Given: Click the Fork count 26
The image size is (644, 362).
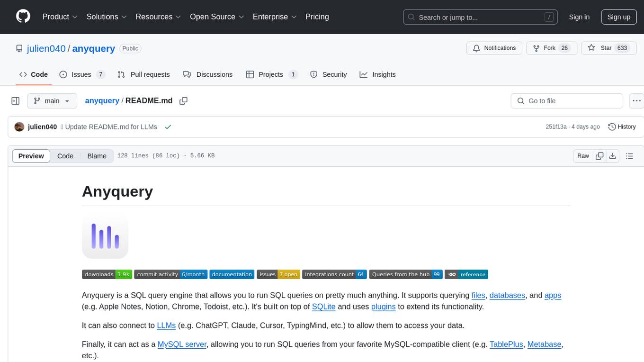Looking at the screenshot, I should [564, 48].
